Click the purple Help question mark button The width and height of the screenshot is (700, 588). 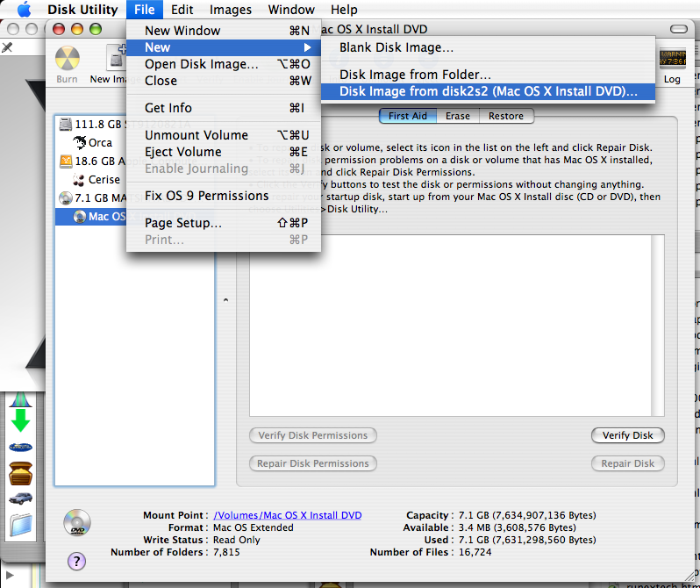[x=76, y=561]
